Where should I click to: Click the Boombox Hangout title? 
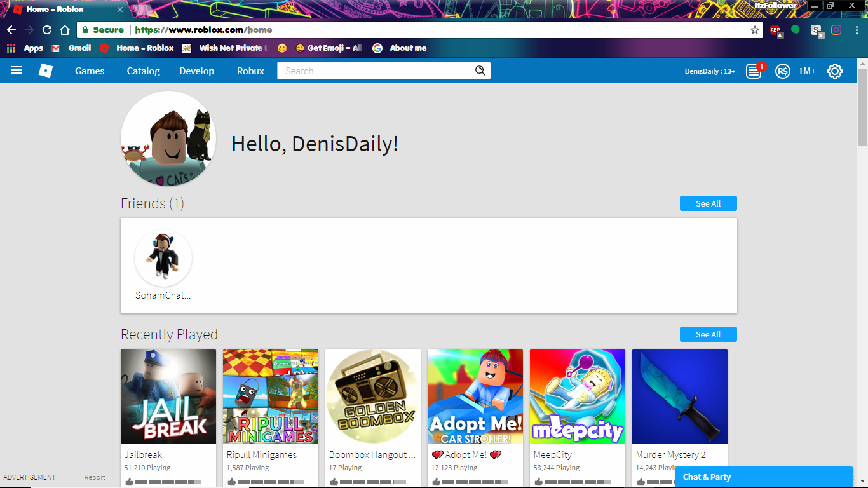372,455
